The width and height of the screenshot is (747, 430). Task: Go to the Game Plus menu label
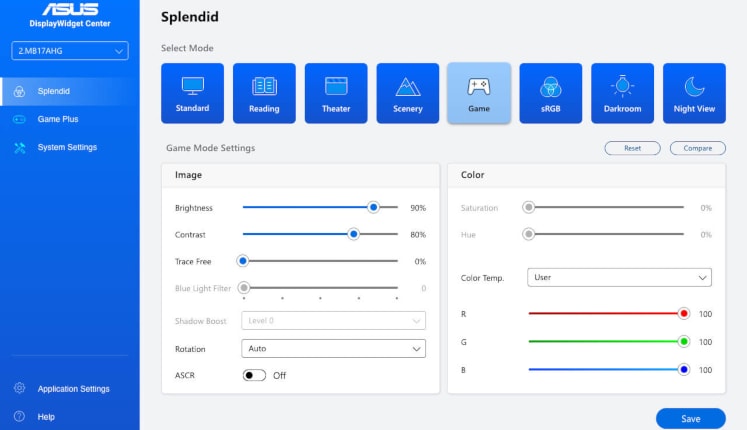pyautogui.click(x=58, y=119)
